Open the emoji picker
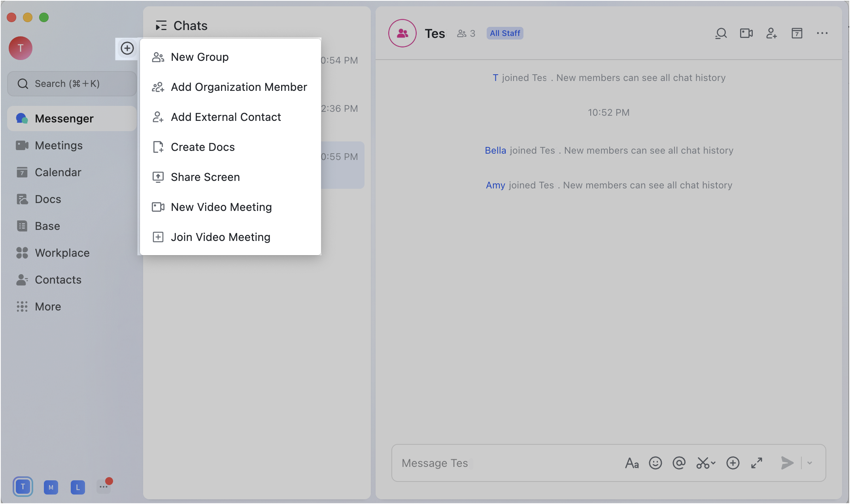 pos(655,463)
